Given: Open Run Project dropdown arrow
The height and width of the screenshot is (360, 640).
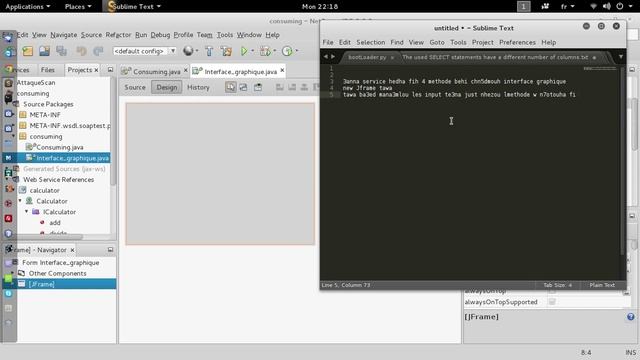Looking at the screenshot, I should tap(252, 51).
